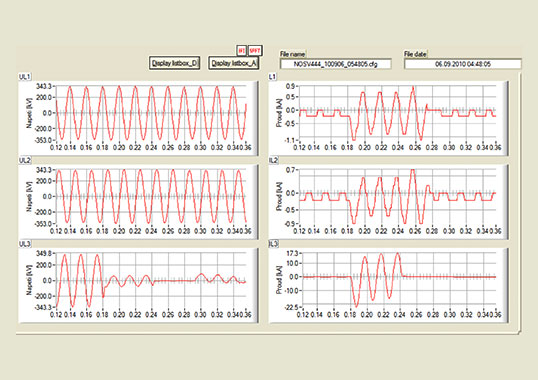The image size is (538, 380).
Task: Click the Display listbox_A button
Action: [234, 63]
